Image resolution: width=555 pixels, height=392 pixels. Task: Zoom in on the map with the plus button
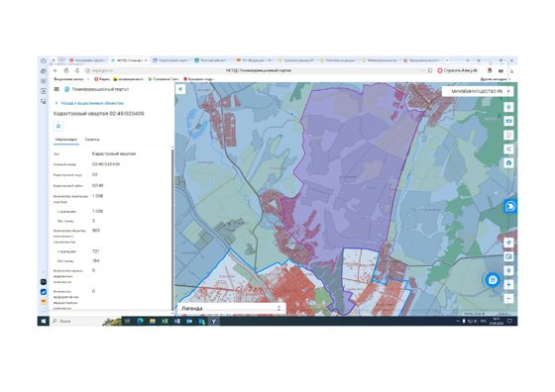coord(508,284)
